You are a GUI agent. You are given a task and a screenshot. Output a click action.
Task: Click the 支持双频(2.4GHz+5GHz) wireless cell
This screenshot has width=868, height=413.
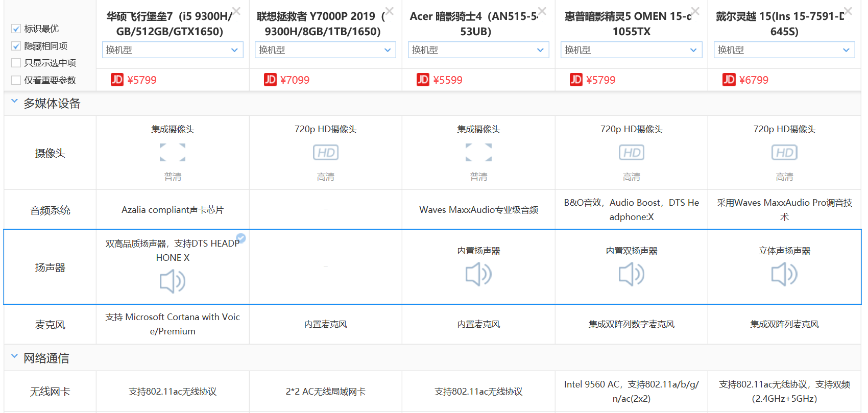pyautogui.click(x=784, y=392)
